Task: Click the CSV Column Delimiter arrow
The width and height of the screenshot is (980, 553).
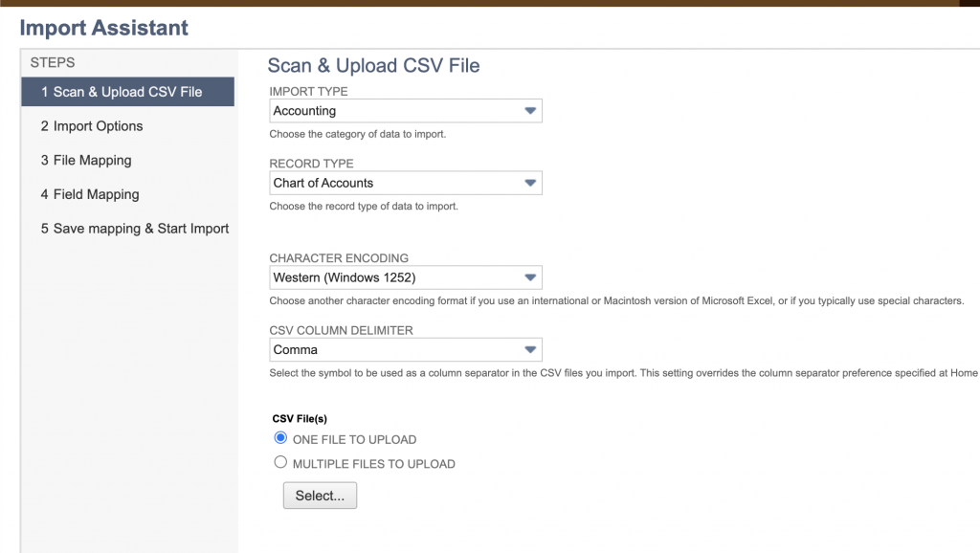Action: 530,350
